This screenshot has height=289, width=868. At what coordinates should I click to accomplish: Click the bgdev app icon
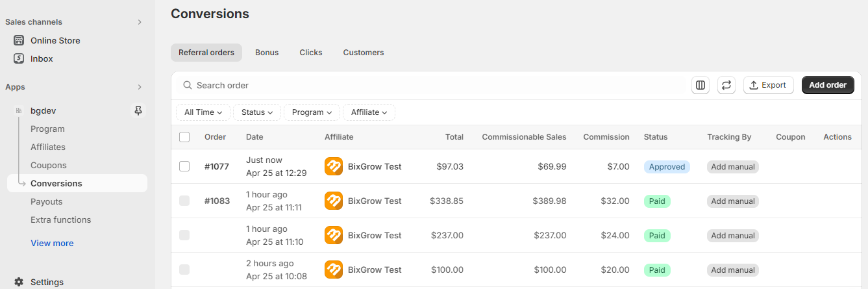click(x=19, y=110)
